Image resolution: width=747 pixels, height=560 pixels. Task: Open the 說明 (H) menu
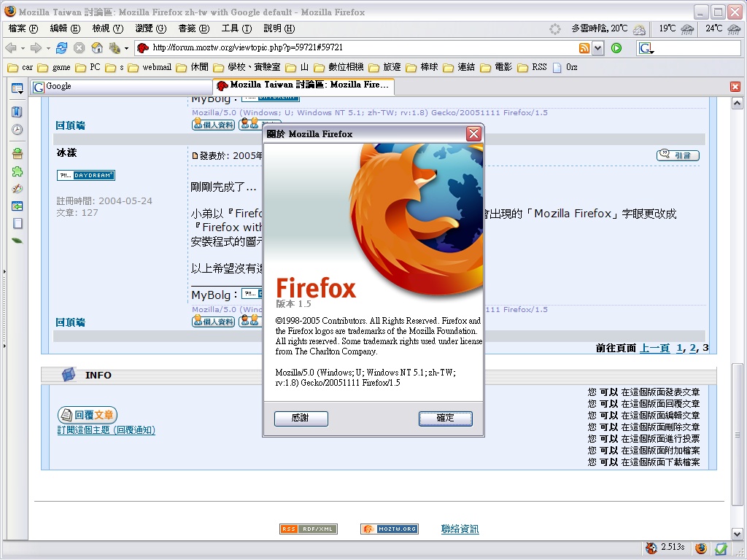(279, 28)
